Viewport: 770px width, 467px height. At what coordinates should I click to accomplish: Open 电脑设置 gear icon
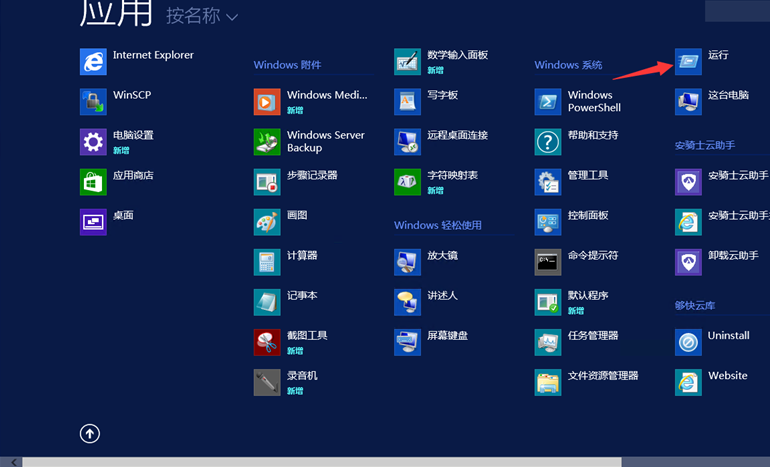pos(93,142)
